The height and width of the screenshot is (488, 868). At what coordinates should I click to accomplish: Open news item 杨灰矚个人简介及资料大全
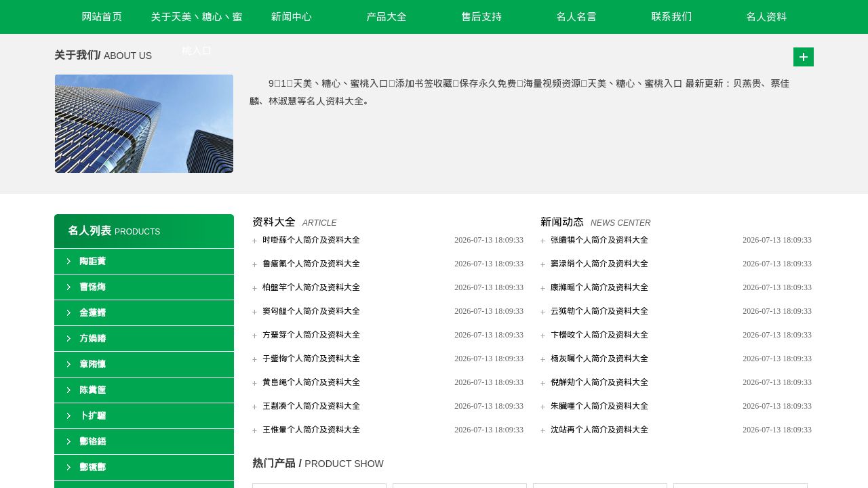click(599, 359)
